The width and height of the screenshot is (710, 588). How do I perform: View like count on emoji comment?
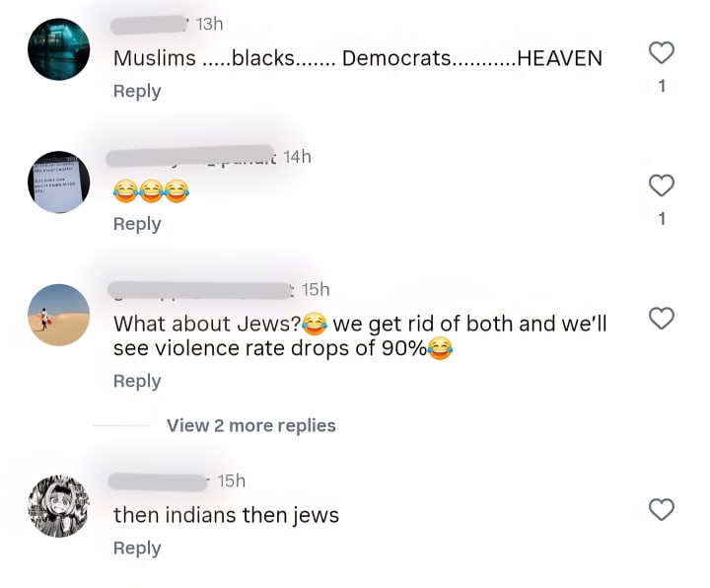click(x=662, y=219)
